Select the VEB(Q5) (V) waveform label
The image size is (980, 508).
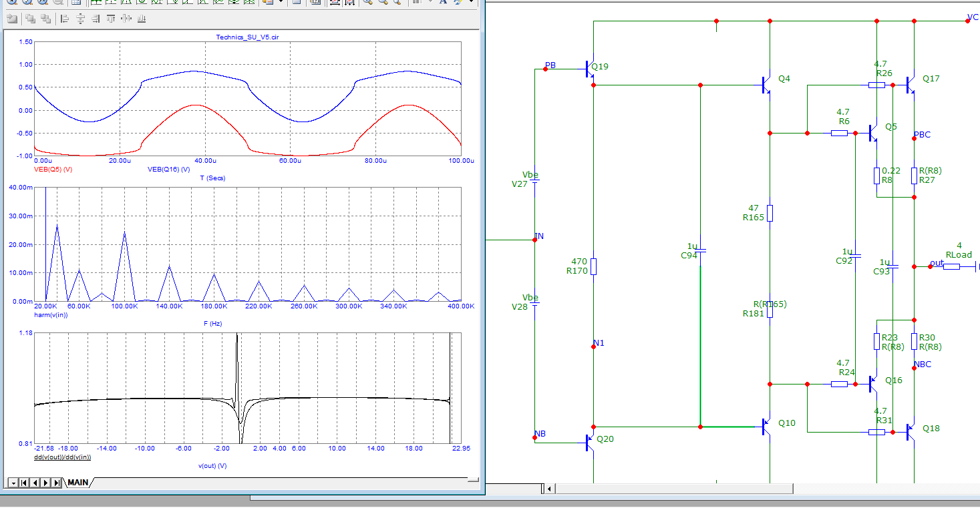pyautogui.click(x=53, y=169)
